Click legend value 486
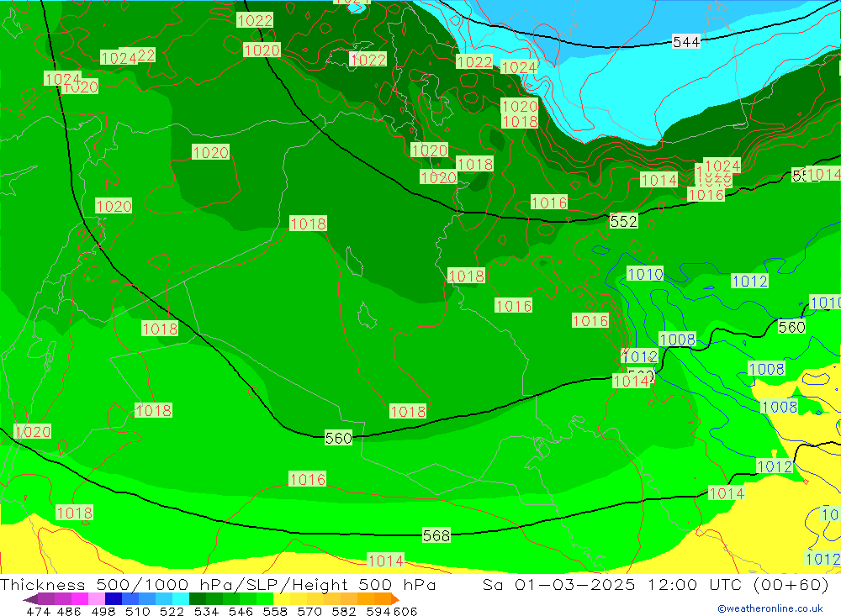The width and height of the screenshot is (841, 616). coord(69,611)
